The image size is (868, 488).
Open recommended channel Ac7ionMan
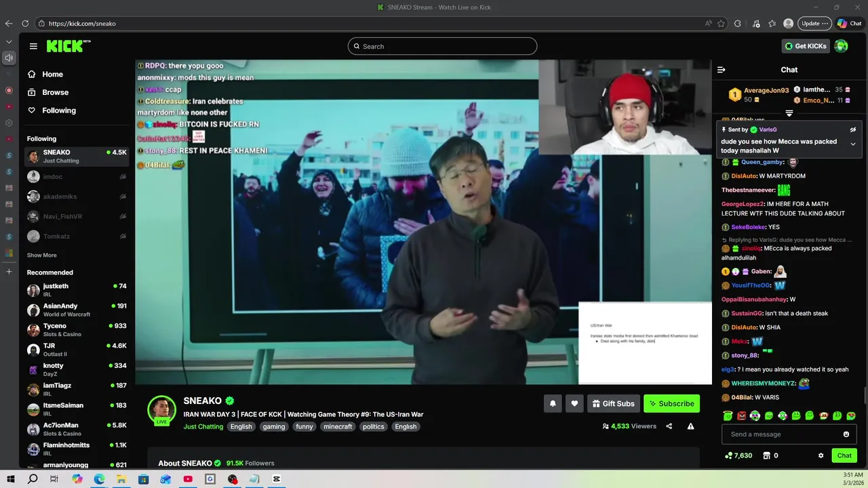coord(77,429)
